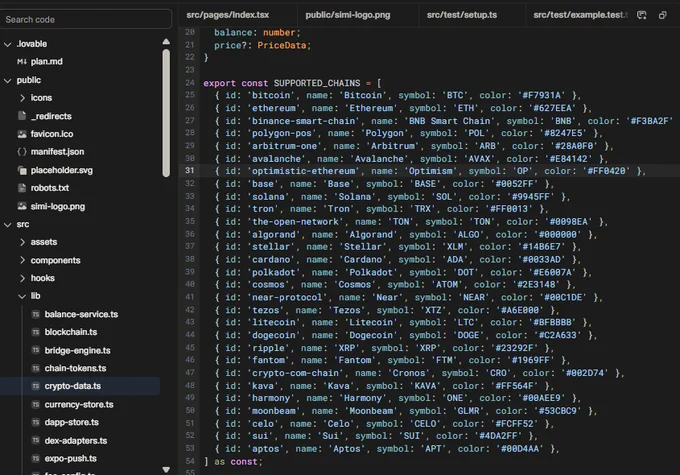Click the image icon beside simi-logo.png
Screen dimensions: 680x475
click(22, 206)
